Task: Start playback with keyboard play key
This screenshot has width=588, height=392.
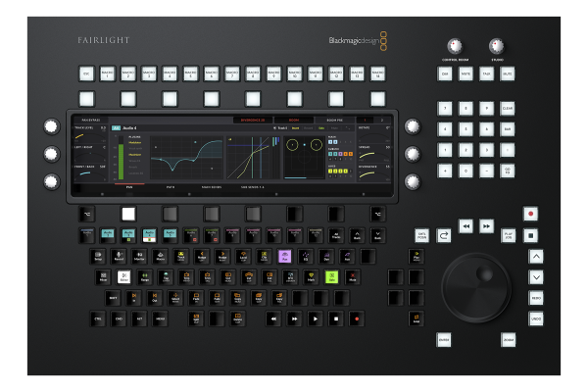Action: click(x=315, y=318)
